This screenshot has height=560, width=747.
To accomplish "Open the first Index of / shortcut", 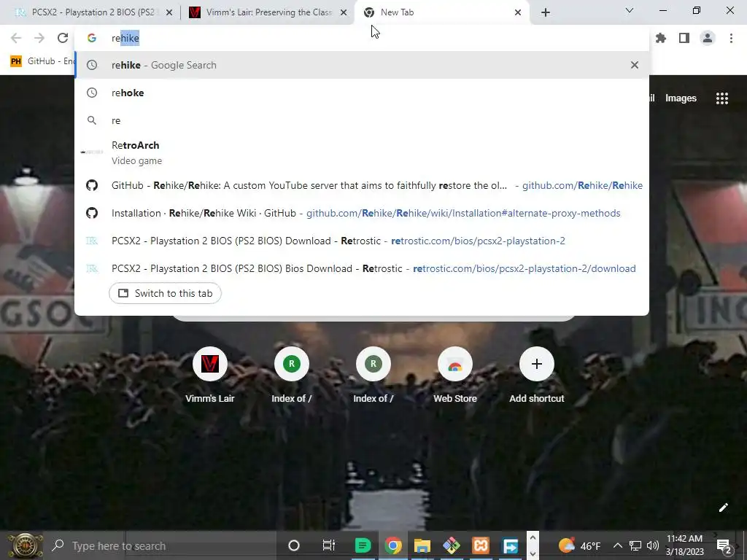I will (x=292, y=376).
